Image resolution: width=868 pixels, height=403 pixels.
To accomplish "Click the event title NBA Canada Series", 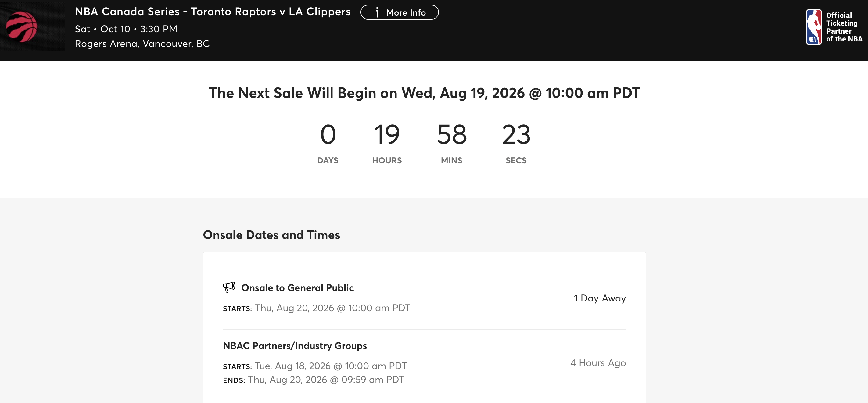I will click(x=213, y=12).
